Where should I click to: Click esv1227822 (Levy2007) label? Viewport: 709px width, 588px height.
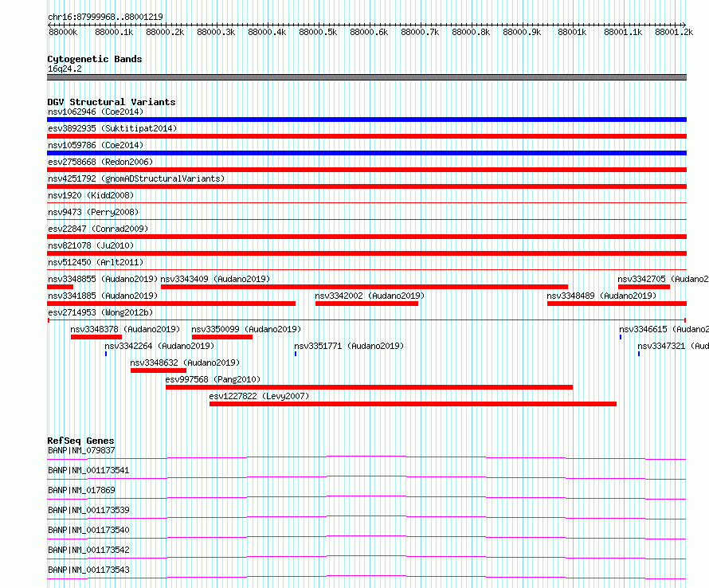click(259, 396)
